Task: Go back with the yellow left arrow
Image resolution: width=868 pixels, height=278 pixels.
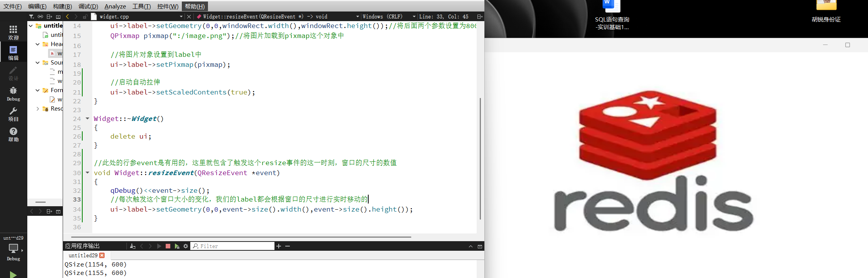Action: pyautogui.click(x=68, y=17)
